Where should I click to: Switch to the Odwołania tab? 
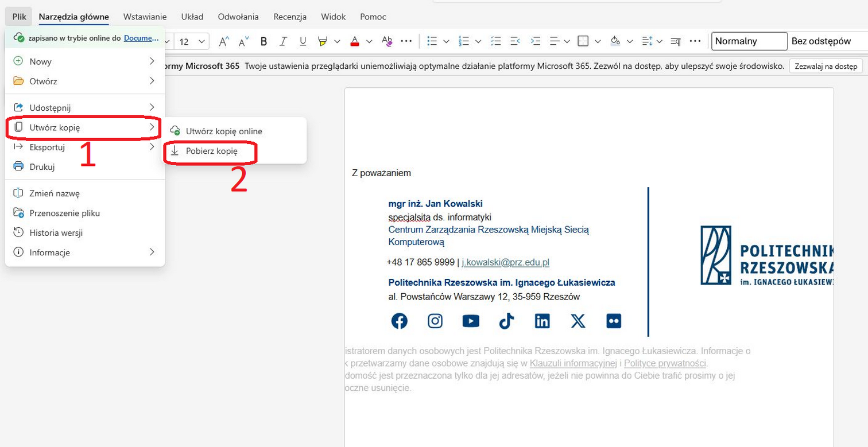tap(238, 17)
